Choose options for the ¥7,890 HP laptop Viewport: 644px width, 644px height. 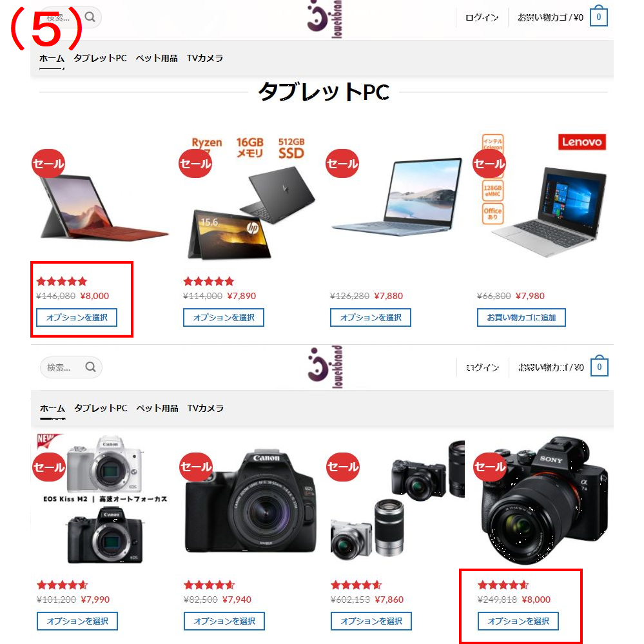click(224, 317)
